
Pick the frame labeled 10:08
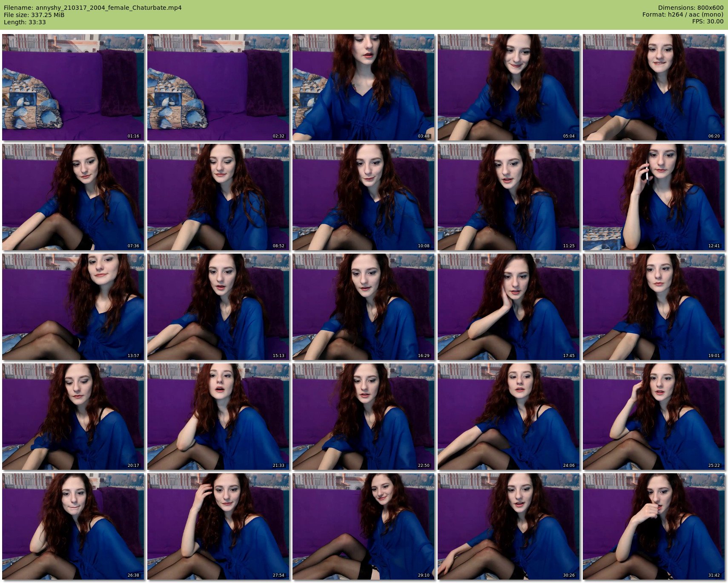click(x=364, y=197)
